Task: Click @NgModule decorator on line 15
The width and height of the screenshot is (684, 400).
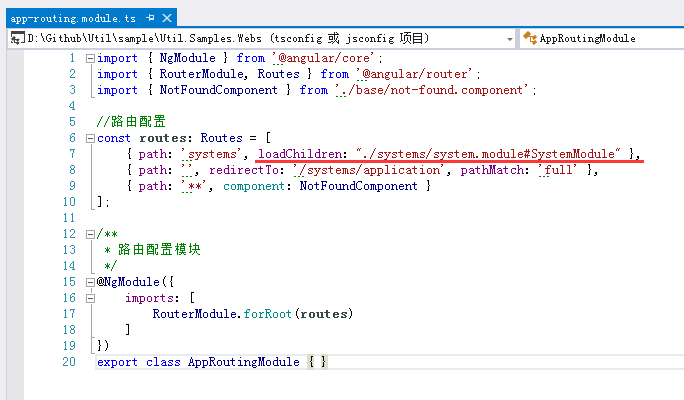Action: click(x=128, y=282)
